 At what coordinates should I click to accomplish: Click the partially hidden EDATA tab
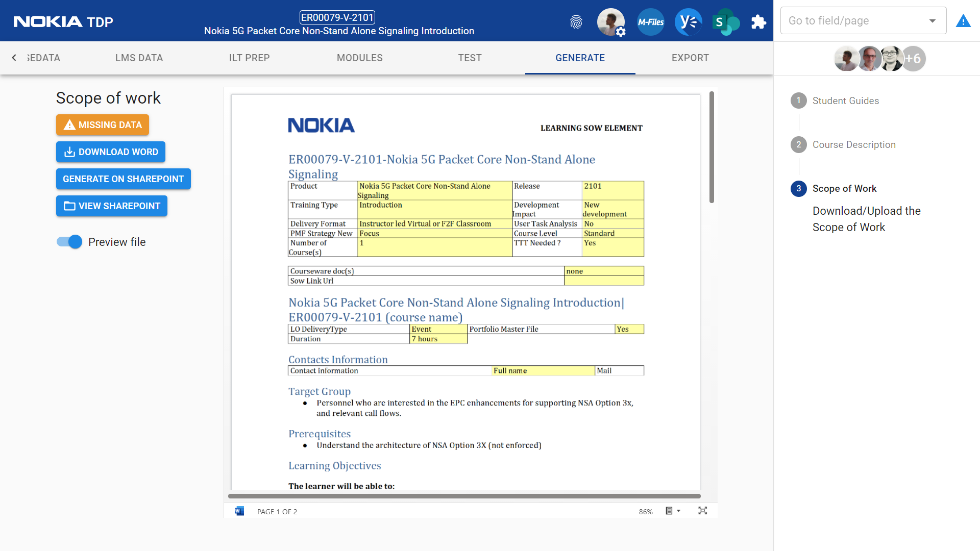(43, 58)
